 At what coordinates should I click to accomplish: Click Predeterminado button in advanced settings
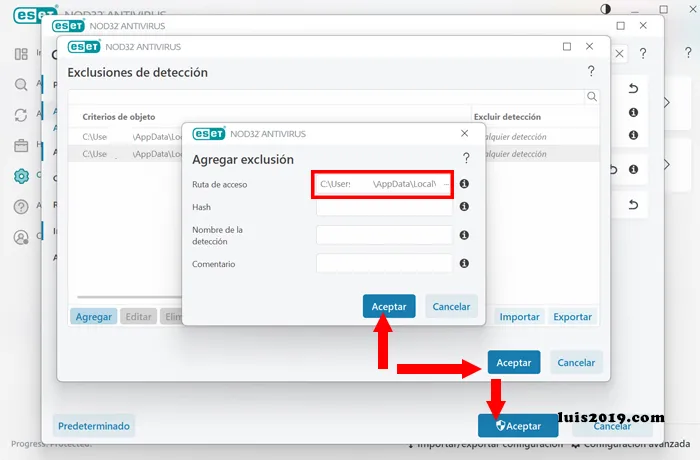[x=94, y=426]
